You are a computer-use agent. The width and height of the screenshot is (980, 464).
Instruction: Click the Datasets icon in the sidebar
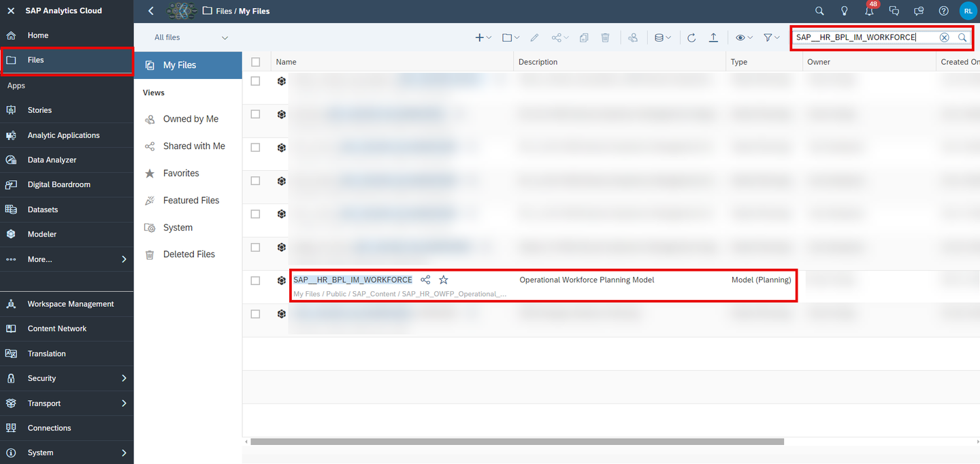click(x=11, y=210)
